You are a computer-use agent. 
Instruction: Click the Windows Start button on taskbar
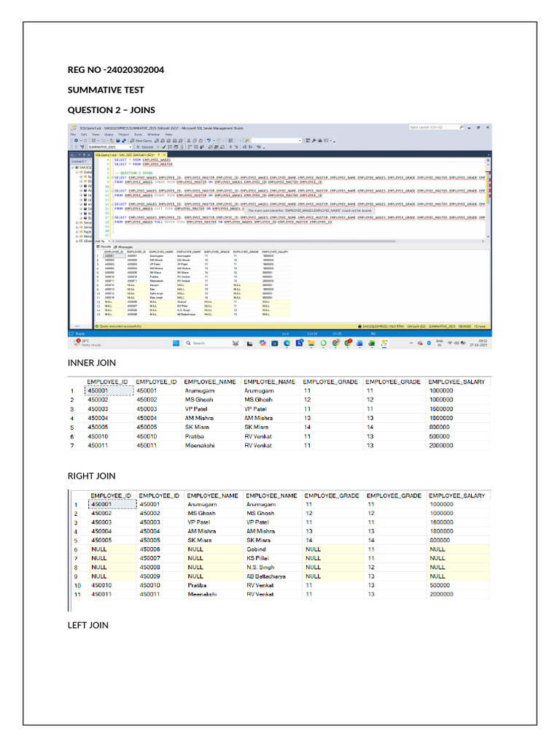pos(176,343)
